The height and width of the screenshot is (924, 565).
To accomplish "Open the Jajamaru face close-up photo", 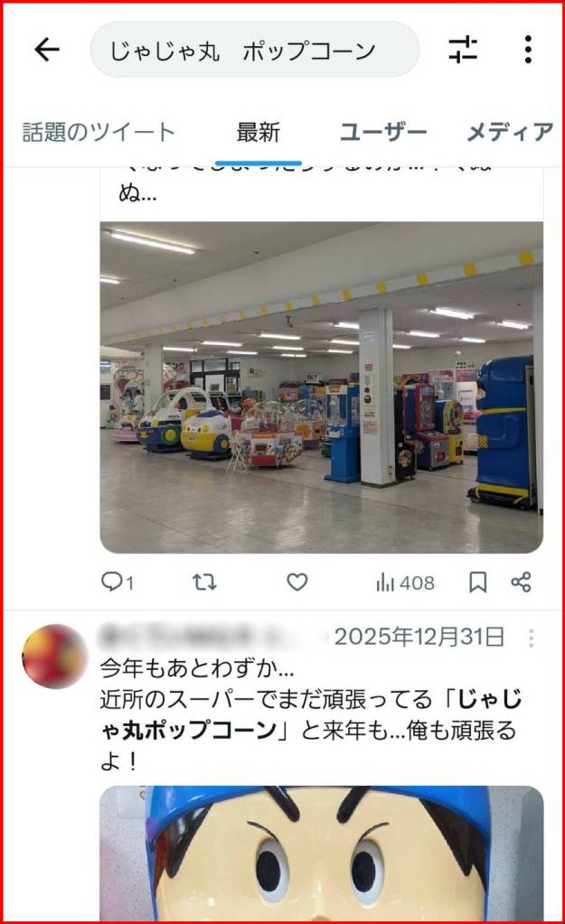I will (322, 853).
